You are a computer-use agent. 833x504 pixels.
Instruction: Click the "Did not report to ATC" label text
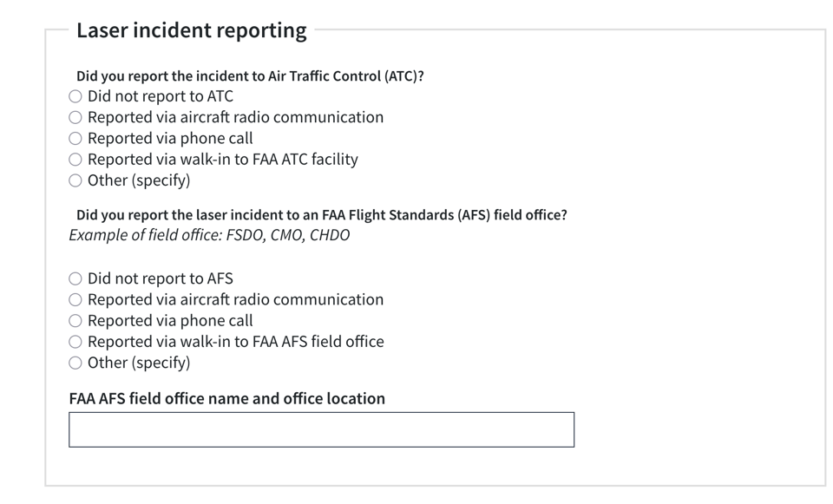[160, 96]
